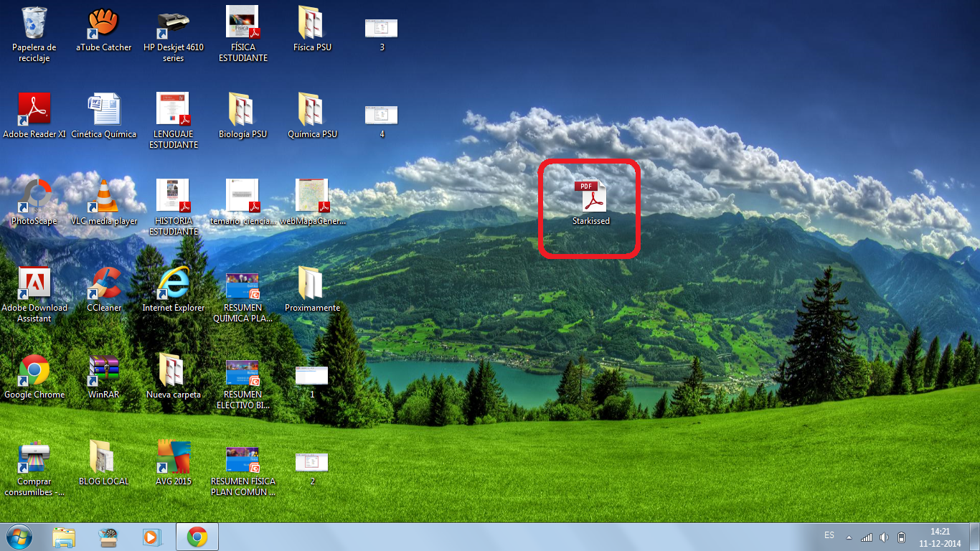Select RESUMEN FÍSICA PLAN COMÚN presentation file

click(242, 472)
